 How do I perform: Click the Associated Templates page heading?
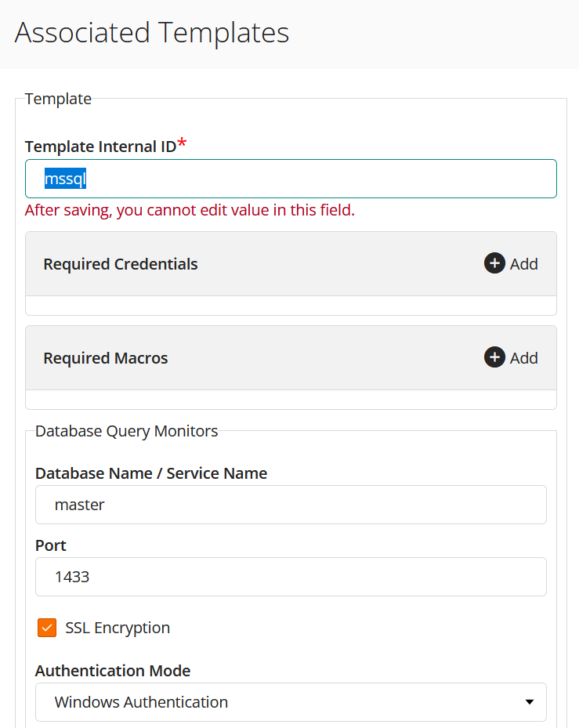point(151,33)
